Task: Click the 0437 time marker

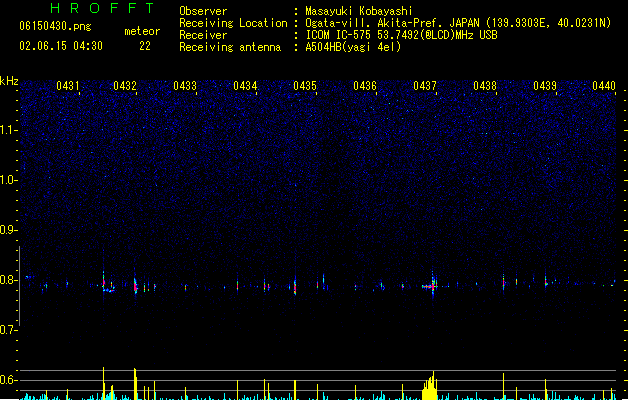Action: pos(425,86)
